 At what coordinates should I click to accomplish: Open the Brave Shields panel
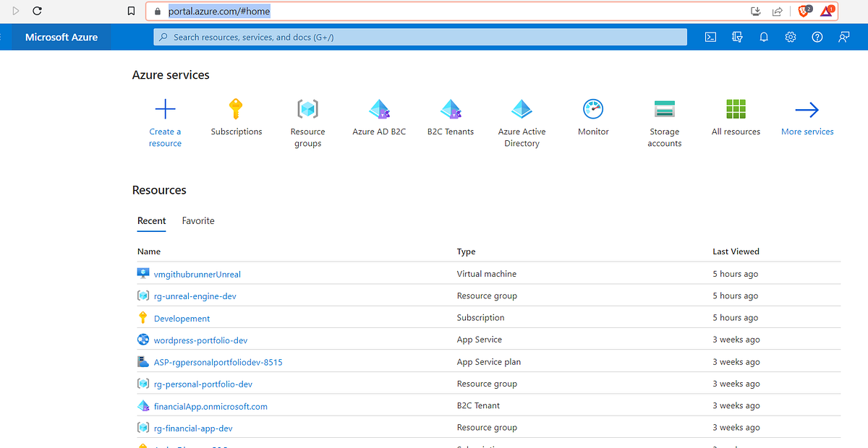[x=803, y=11]
